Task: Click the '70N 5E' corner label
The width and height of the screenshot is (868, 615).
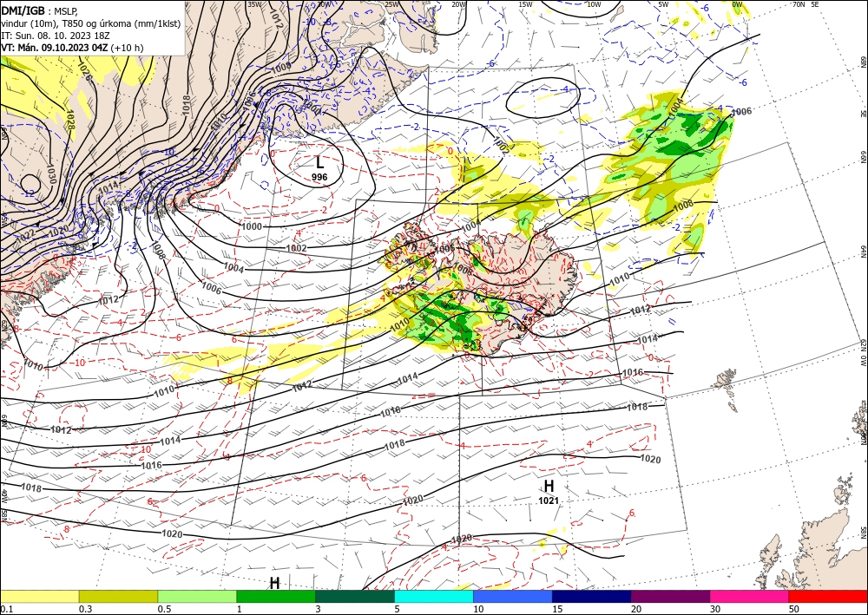Action: tap(806, 4)
